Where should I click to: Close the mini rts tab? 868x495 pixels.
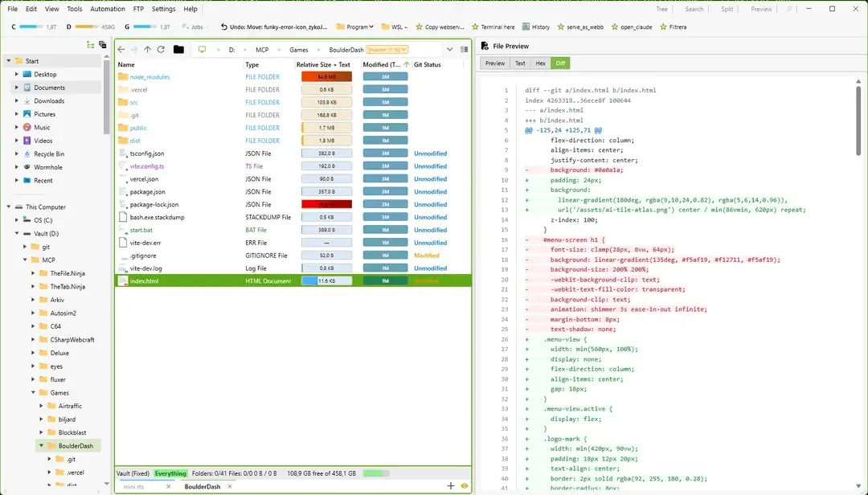[x=168, y=486]
